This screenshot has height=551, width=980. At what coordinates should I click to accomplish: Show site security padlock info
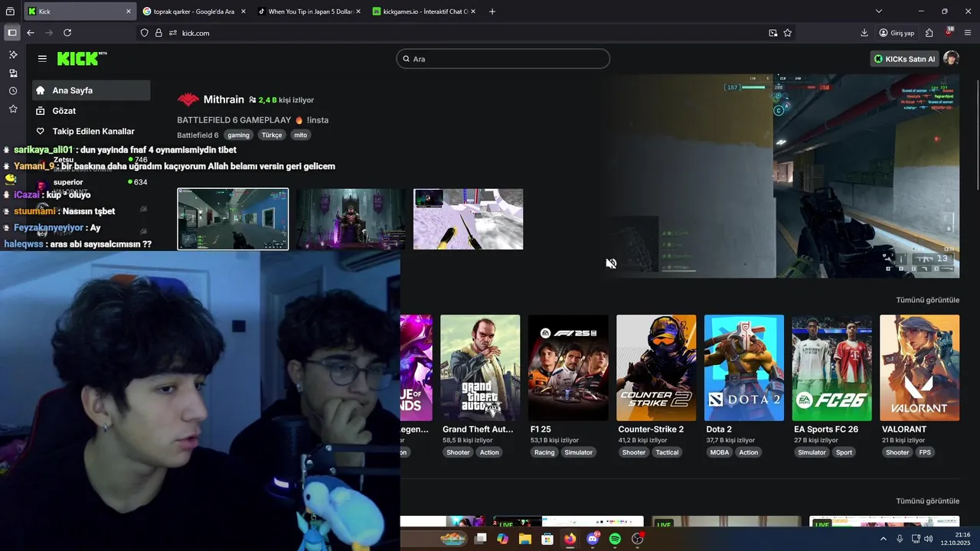[158, 33]
